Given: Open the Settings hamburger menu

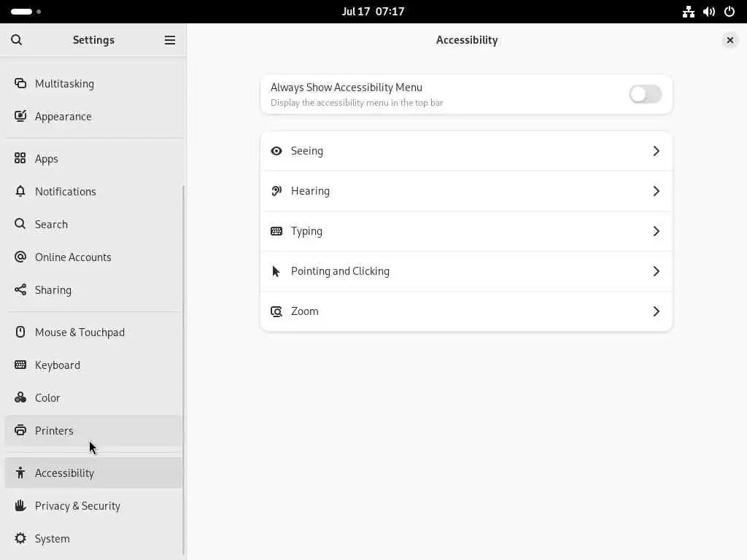Looking at the screenshot, I should (x=169, y=40).
